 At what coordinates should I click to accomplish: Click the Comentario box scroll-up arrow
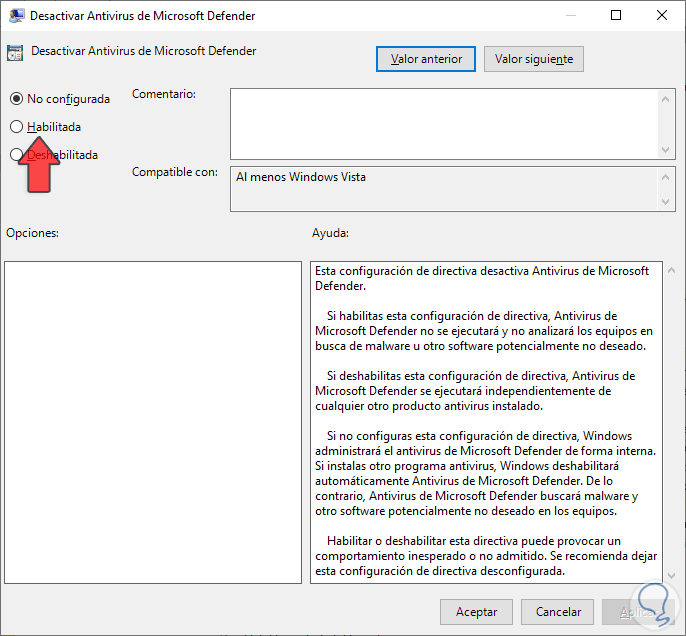pyautogui.click(x=665, y=99)
